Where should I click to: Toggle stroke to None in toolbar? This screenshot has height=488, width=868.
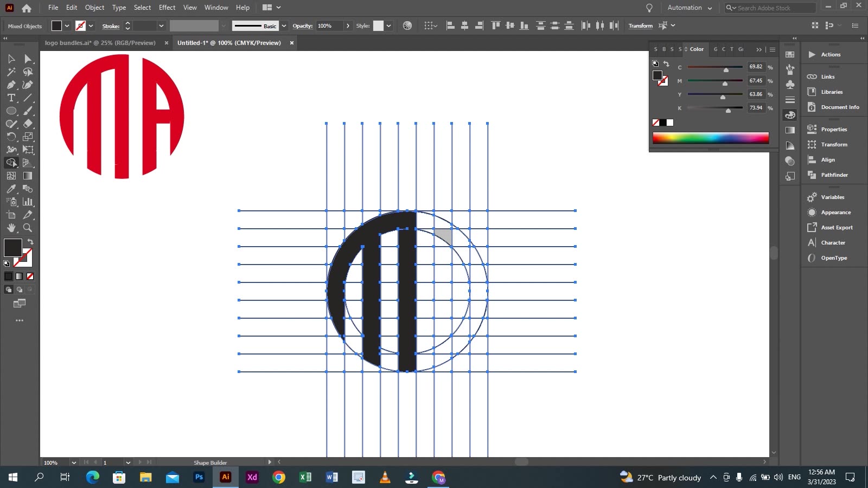tap(80, 25)
